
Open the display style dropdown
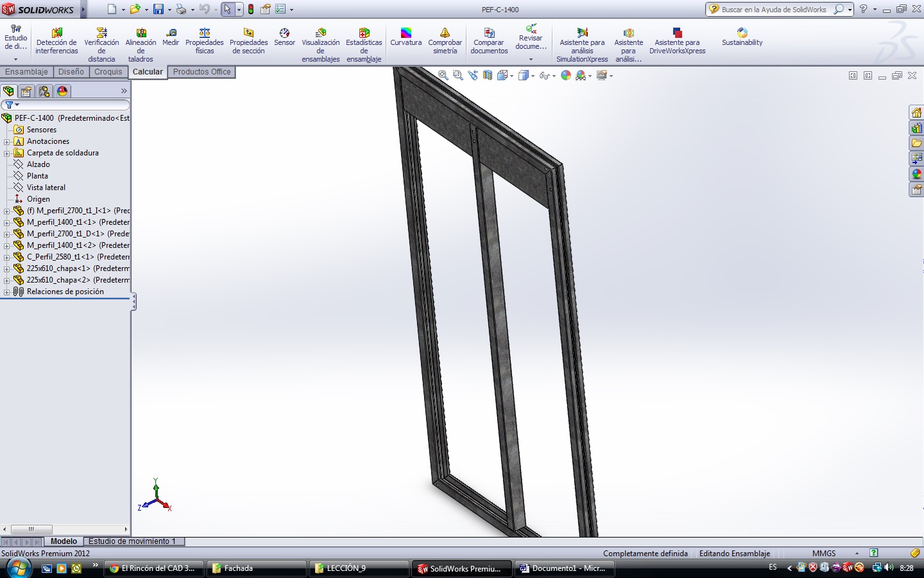point(533,76)
